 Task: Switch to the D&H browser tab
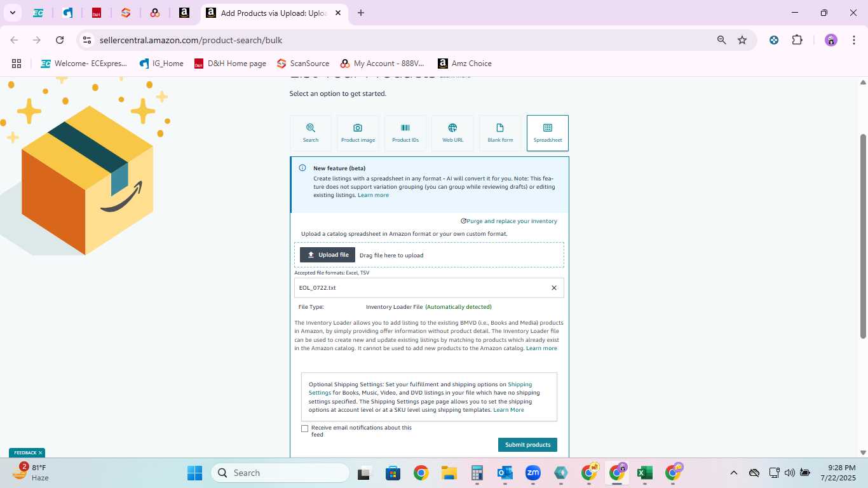(97, 13)
